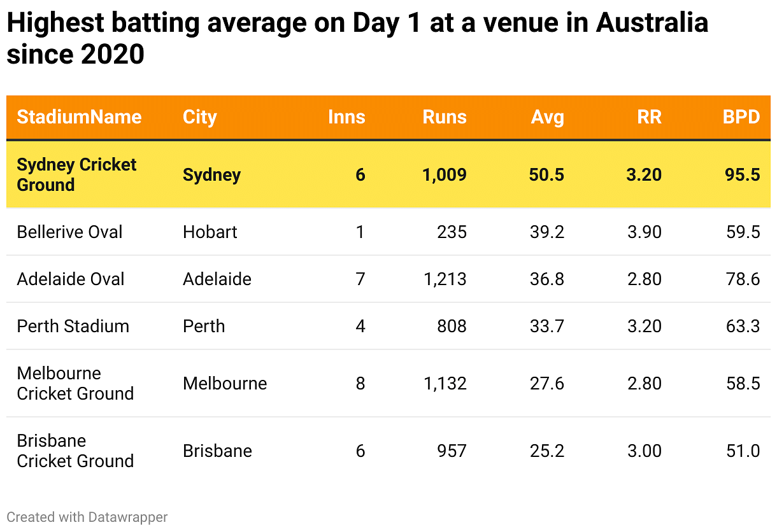Click the 95.5 BPD value
This screenshot has height=532, width=777.
pyautogui.click(x=743, y=174)
